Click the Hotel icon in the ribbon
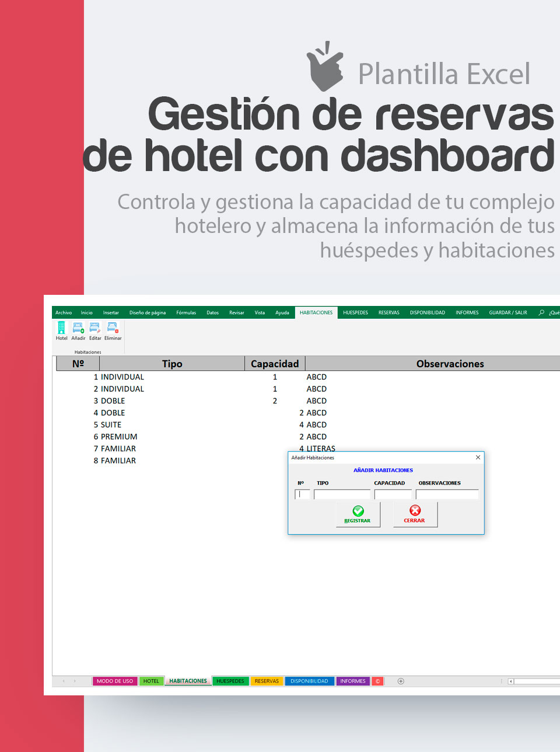Image resolution: width=560 pixels, height=752 pixels. [61, 331]
